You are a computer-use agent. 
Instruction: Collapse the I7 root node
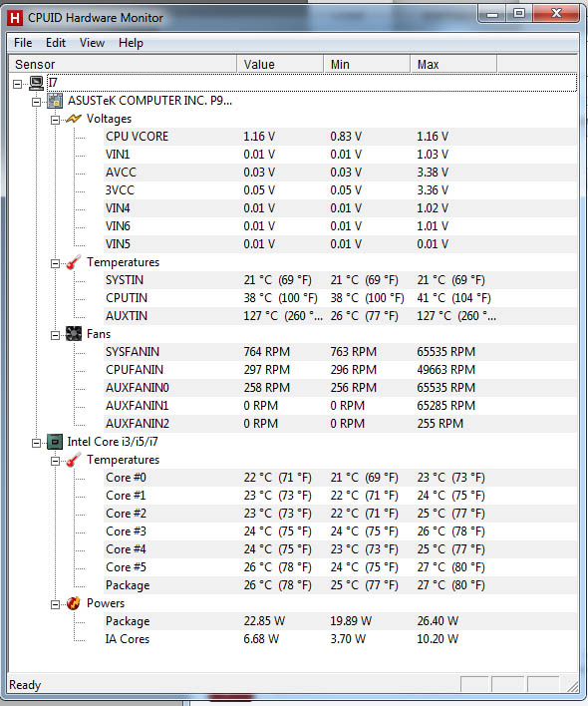18,84
